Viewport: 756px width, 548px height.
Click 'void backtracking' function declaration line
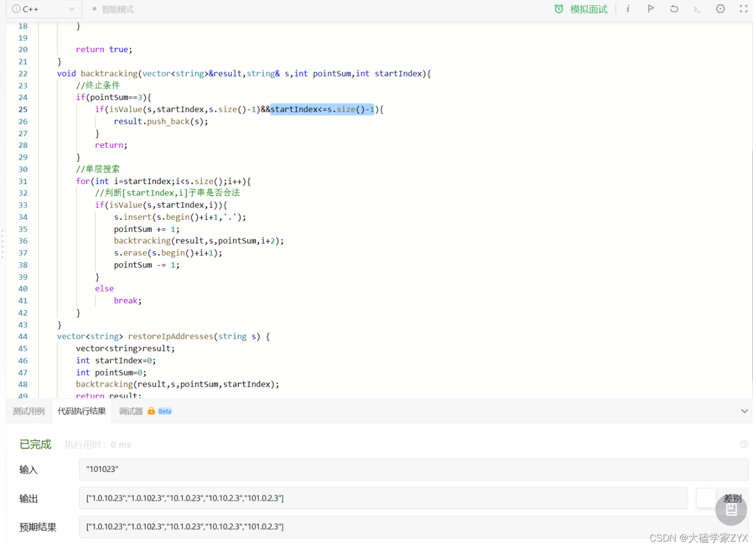(244, 73)
